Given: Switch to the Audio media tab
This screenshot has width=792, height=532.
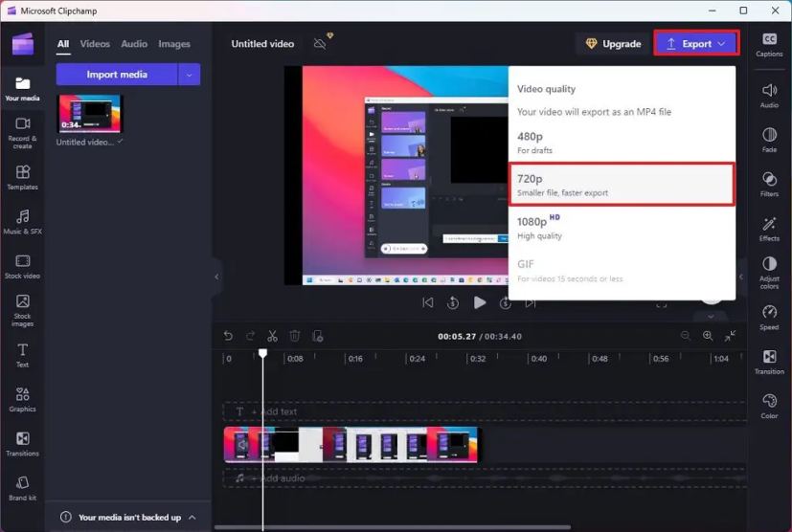Looking at the screenshot, I should point(134,44).
